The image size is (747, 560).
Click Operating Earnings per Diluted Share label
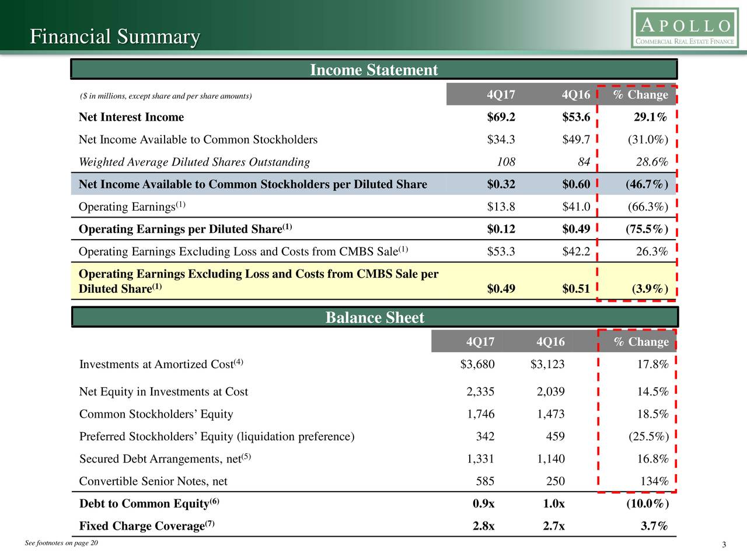pos(186,229)
